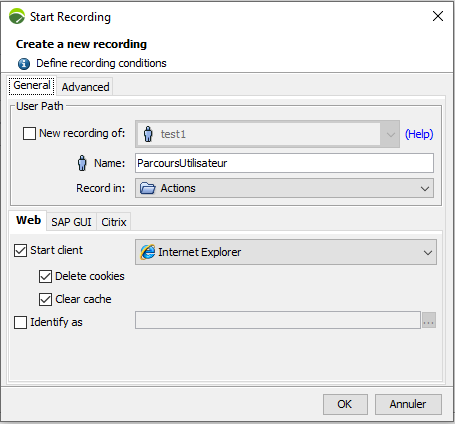Click the user path person icon next to test1
Viewport: 455px width, 424px height.
pyautogui.click(x=148, y=134)
